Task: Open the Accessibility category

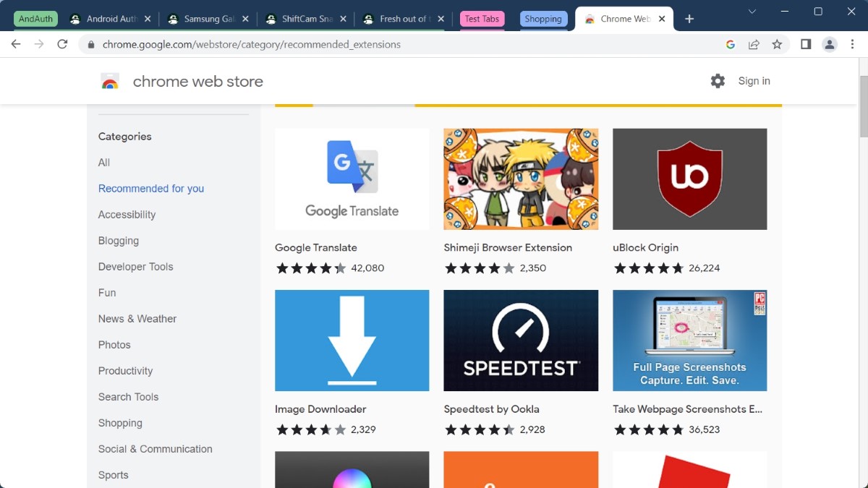Action: point(127,215)
